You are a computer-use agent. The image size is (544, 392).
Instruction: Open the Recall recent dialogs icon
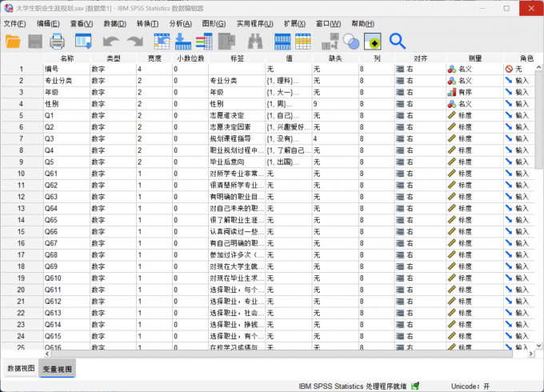pos(83,42)
